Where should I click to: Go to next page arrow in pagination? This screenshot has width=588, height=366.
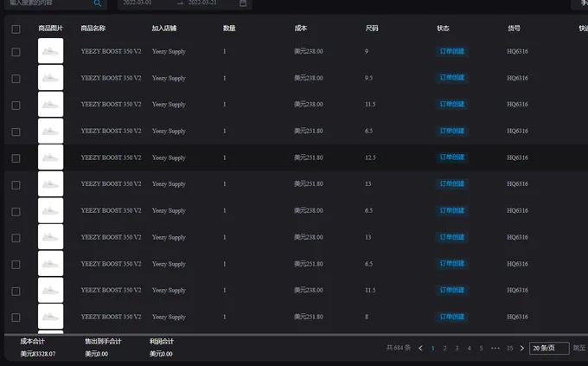[521, 348]
